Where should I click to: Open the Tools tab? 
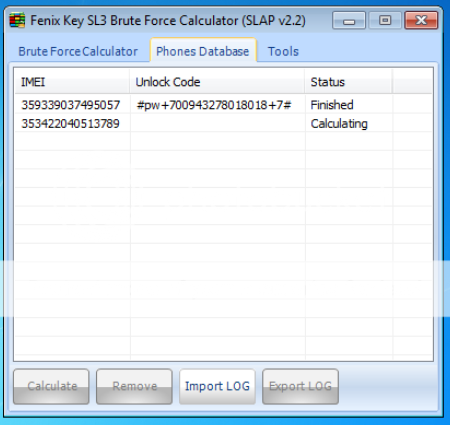[x=283, y=51]
